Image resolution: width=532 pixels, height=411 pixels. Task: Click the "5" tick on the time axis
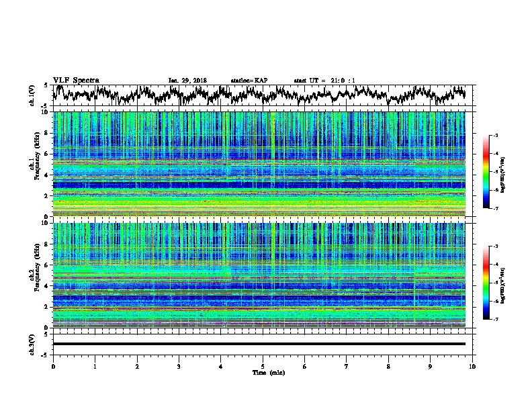[x=263, y=366]
